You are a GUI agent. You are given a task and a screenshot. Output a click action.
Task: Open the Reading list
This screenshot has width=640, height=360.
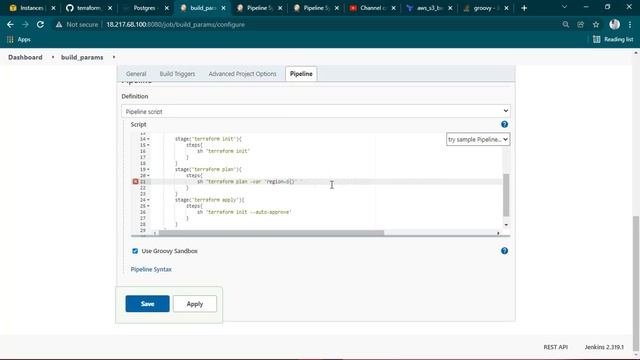coord(613,40)
